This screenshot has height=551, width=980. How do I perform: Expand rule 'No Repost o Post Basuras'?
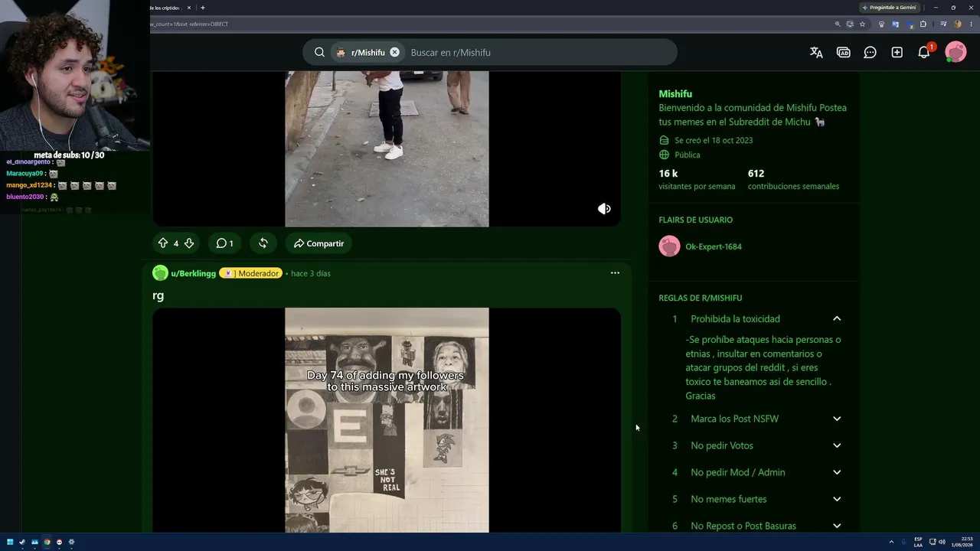coord(837,526)
